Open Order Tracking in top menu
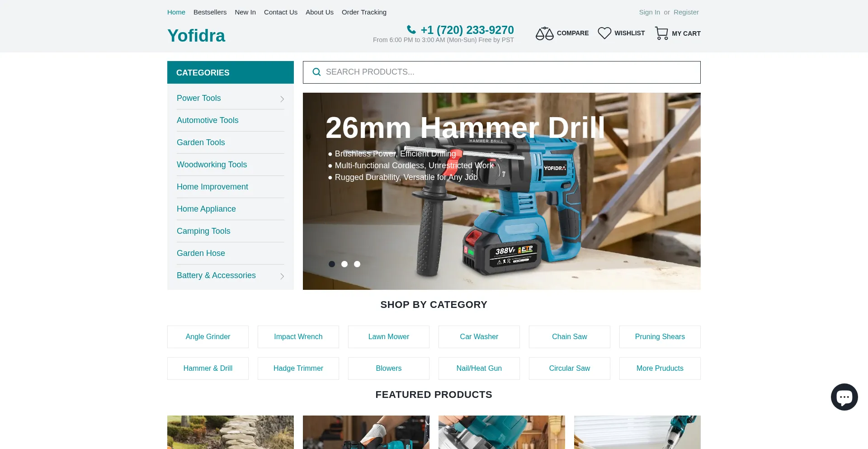Image resolution: width=868 pixels, height=449 pixels. 364,12
